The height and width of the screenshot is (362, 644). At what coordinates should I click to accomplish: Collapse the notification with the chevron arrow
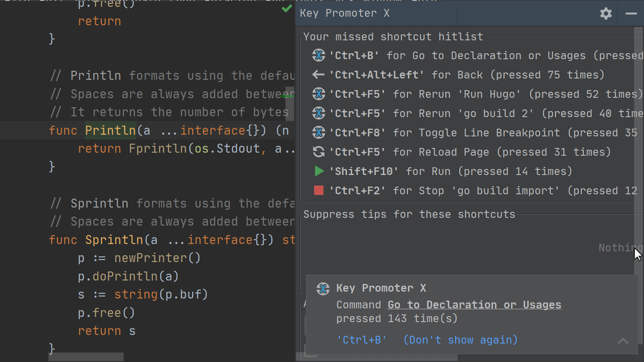(623, 341)
